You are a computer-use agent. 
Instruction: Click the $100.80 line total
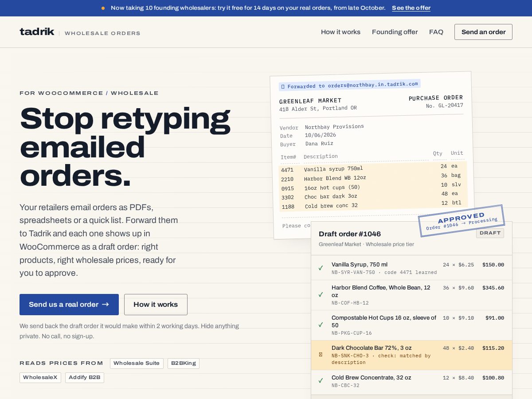(493, 378)
